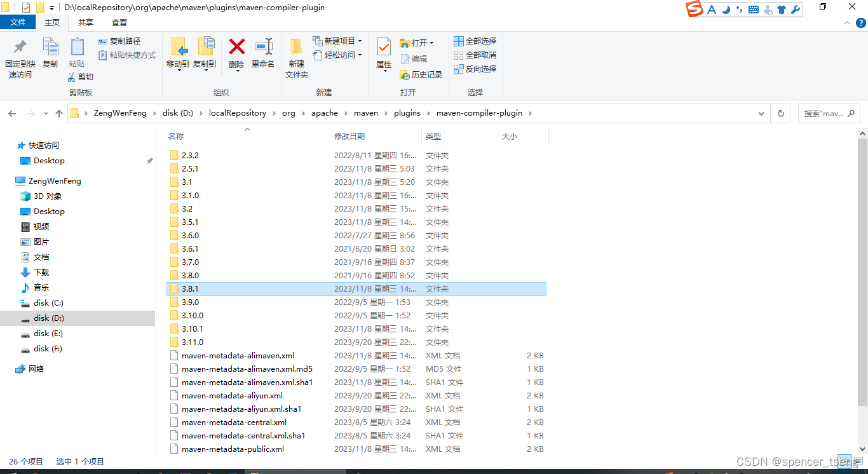This screenshot has width=868, height=474.
Task: Toggle Chinese/English with the A icon
Action: tap(712, 10)
